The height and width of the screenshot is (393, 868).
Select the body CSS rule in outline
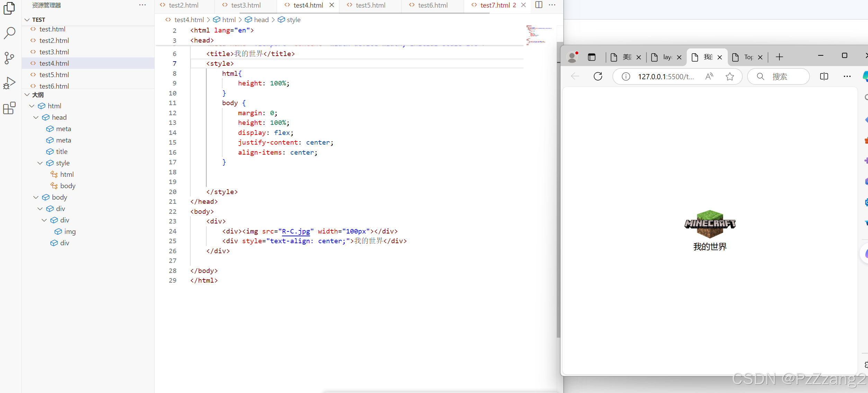pos(68,186)
